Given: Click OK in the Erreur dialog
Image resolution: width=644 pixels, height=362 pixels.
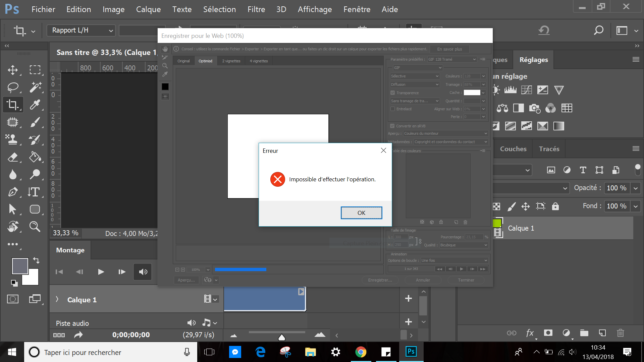Looking at the screenshot, I should tap(361, 213).
